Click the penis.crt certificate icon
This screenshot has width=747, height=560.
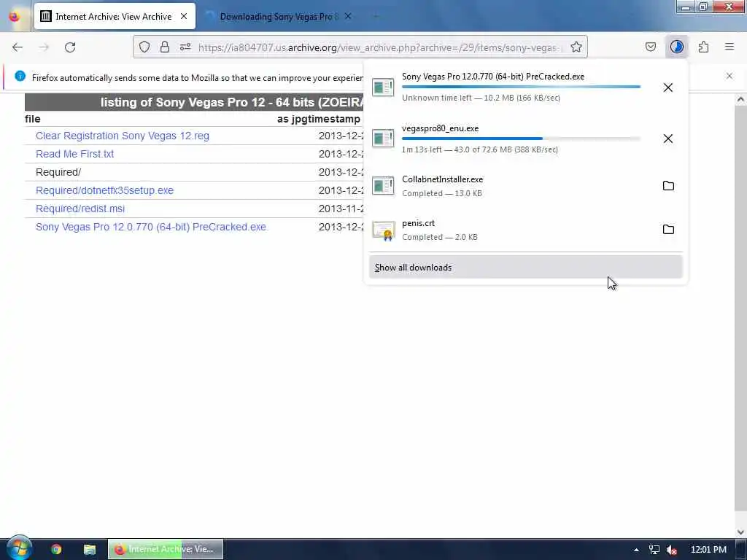tap(383, 230)
